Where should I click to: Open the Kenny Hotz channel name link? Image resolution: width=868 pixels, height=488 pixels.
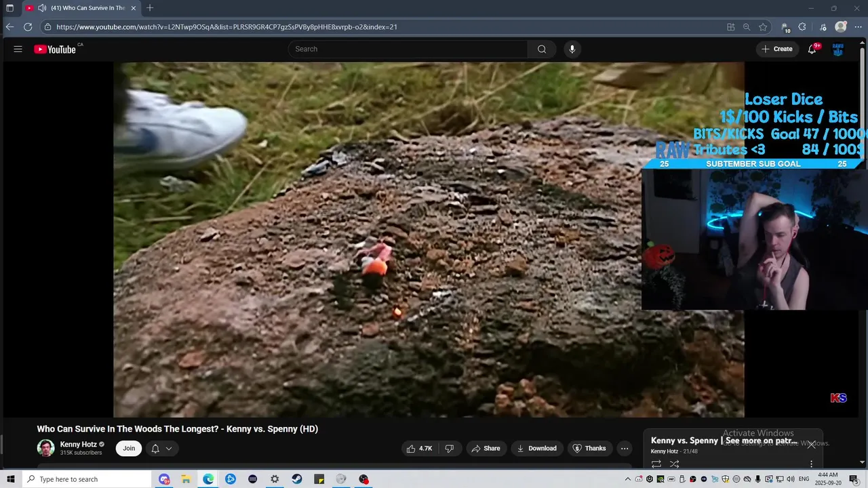click(x=78, y=445)
